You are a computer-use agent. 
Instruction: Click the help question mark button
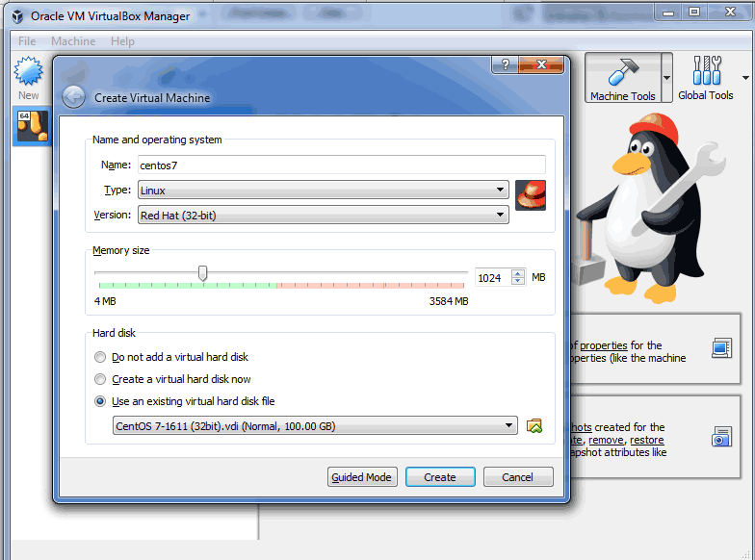[x=505, y=64]
